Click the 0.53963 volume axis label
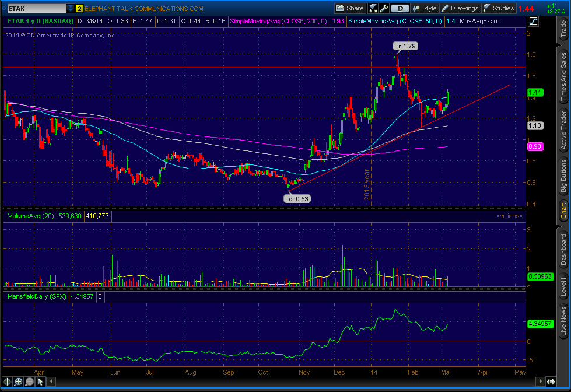571x392 pixels. [x=540, y=276]
